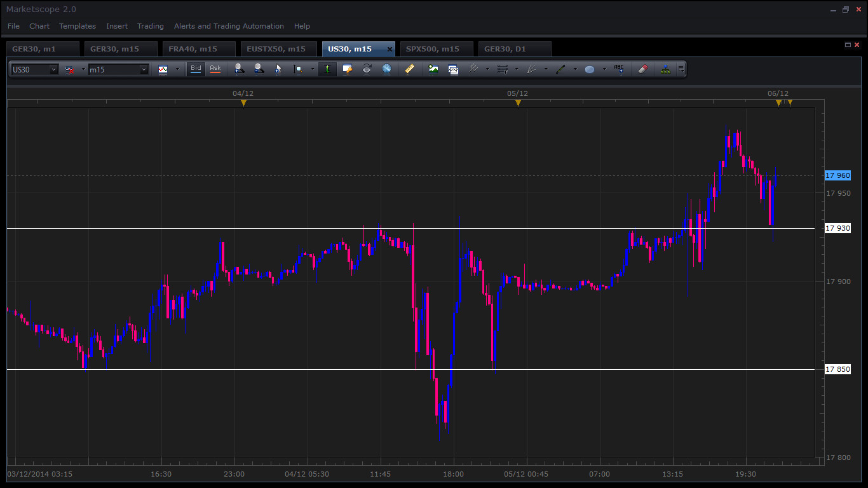Open the File menu

coord(13,26)
